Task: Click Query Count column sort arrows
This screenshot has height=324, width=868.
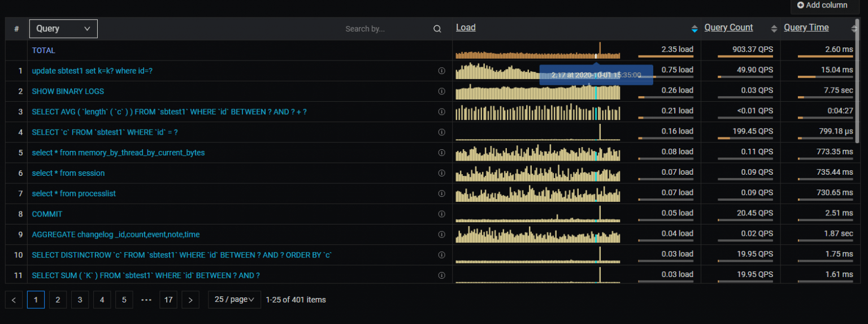Action: (774, 29)
